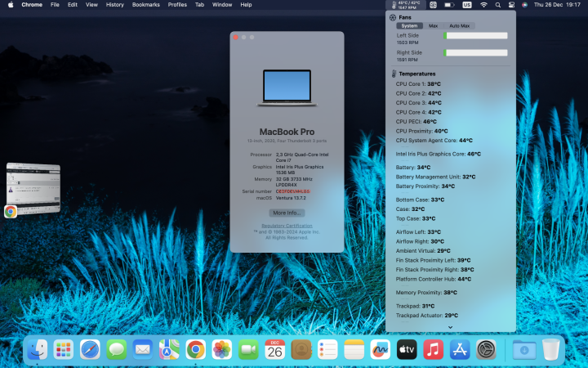Viewport: 588px width, 368px height.
Task: Click the Ventura 13.7.2 macOS version text
Action: 291,198
